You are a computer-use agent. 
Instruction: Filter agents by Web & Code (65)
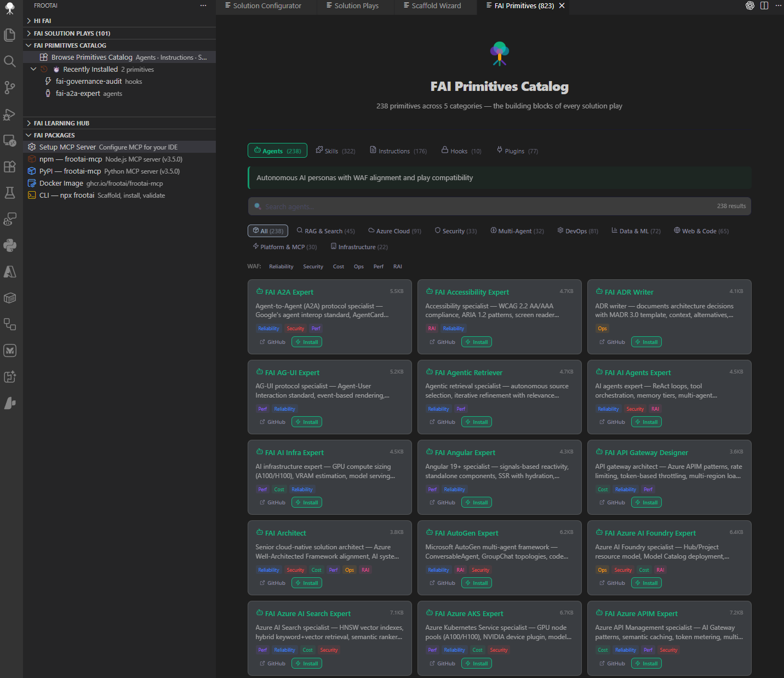click(x=701, y=231)
